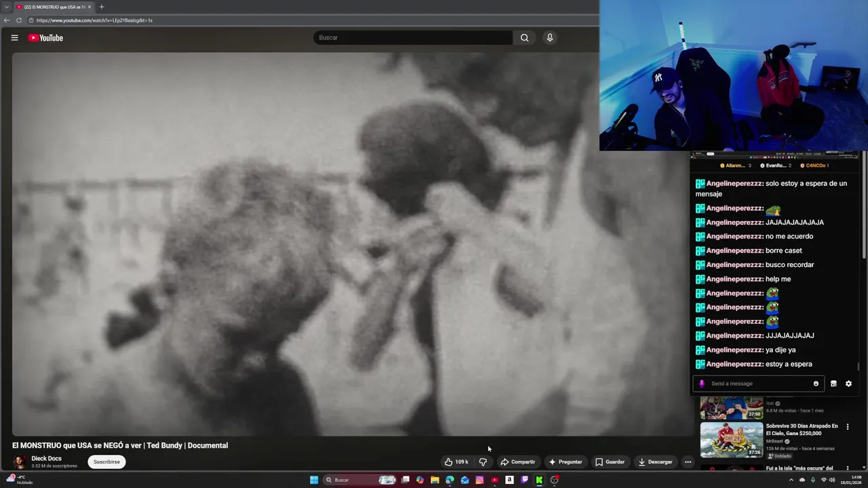The width and height of the screenshot is (868, 488).
Task: Open options for Sobrevive 30 Días video
Action: tap(847, 427)
